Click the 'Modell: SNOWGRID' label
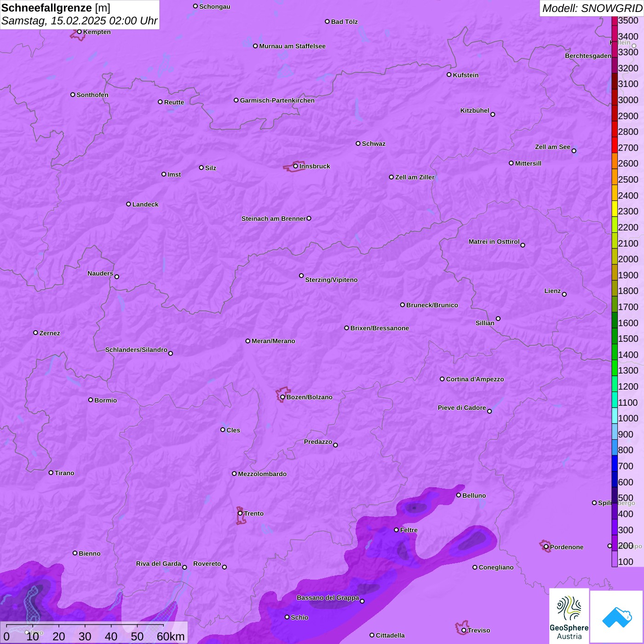Image resolution: width=644 pixels, height=644 pixels. 592,8
